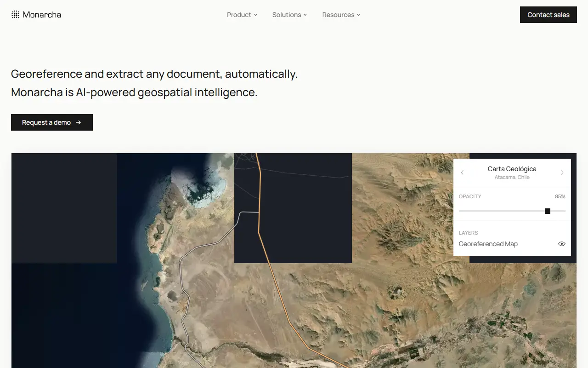Click the LAYERS section label
Image resolution: width=588 pixels, height=368 pixels.
pos(469,233)
